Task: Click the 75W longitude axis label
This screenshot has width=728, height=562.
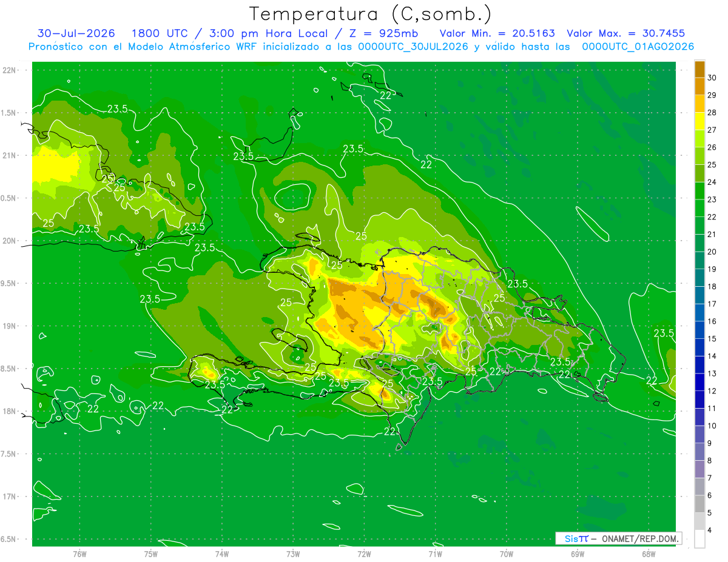Action: click(x=150, y=554)
